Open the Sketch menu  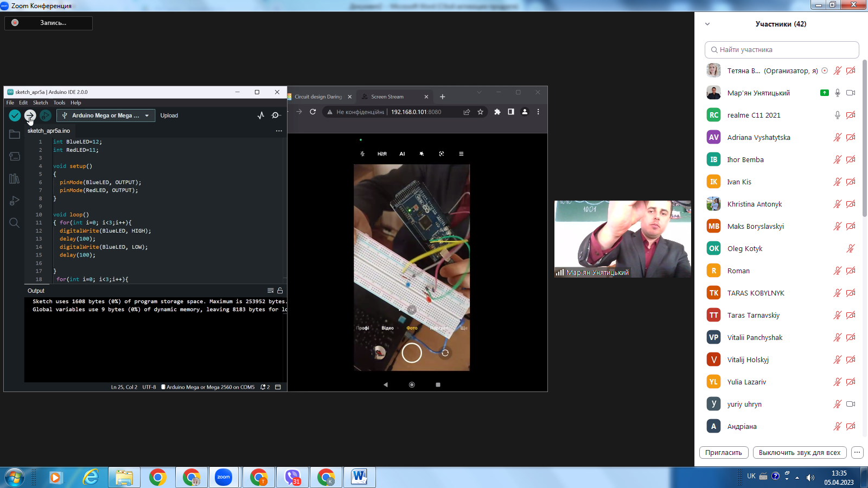click(x=40, y=102)
